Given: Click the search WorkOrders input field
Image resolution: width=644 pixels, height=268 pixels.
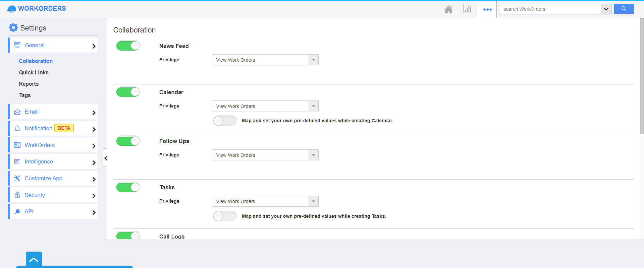Looking at the screenshot, I should tap(550, 9).
